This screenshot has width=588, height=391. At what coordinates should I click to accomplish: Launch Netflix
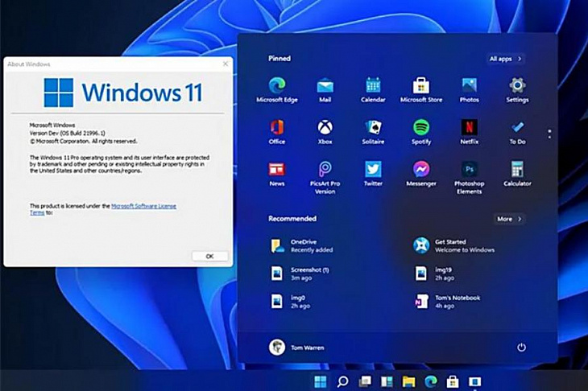469,132
